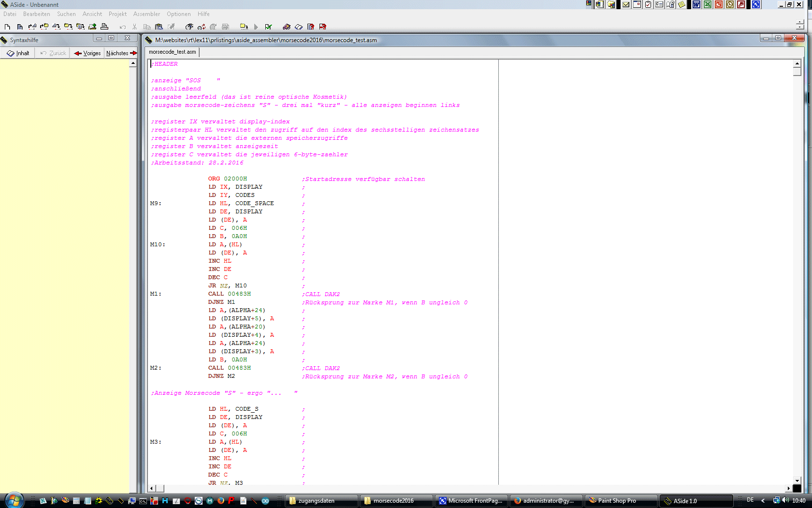Click editor horizontal scrollbar left arrow
Screen dimensions: 812x508
(x=152, y=489)
